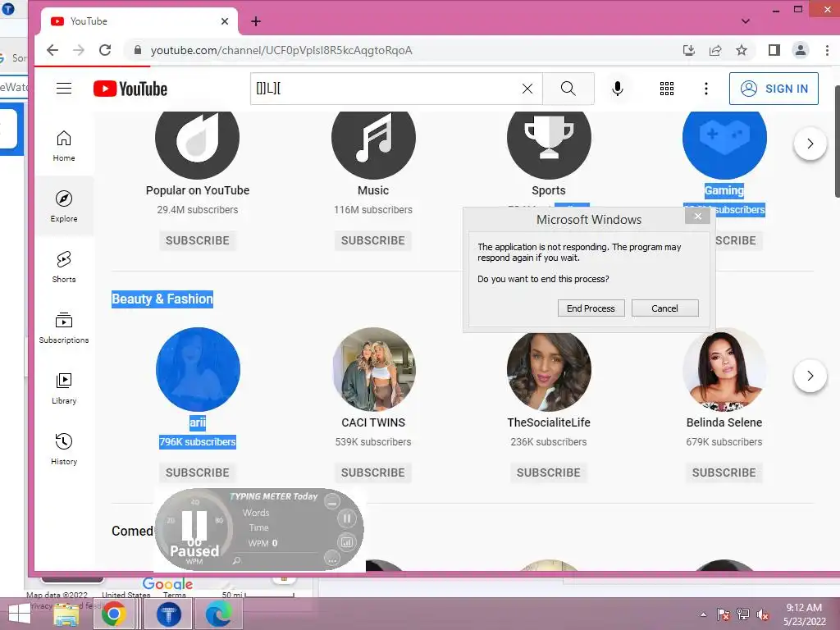This screenshot has height=630, width=840.
Task: Open History in the sidebar
Action: (64, 449)
